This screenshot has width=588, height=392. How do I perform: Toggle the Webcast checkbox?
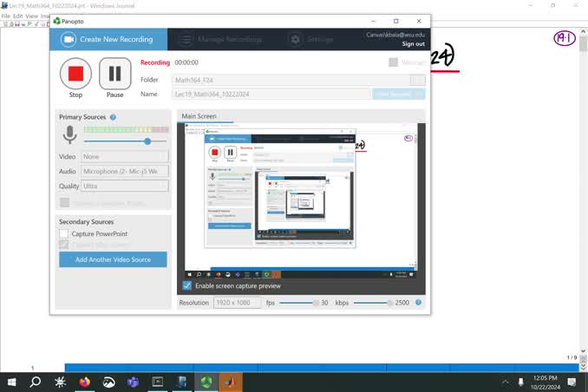(393, 62)
